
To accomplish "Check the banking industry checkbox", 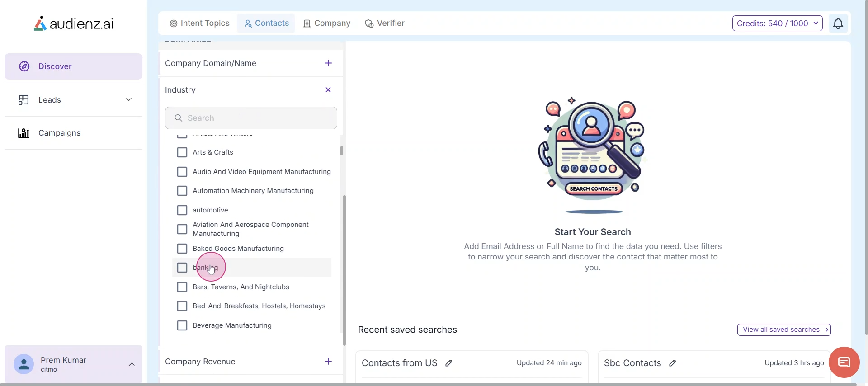I will pyautogui.click(x=182, y=268).
